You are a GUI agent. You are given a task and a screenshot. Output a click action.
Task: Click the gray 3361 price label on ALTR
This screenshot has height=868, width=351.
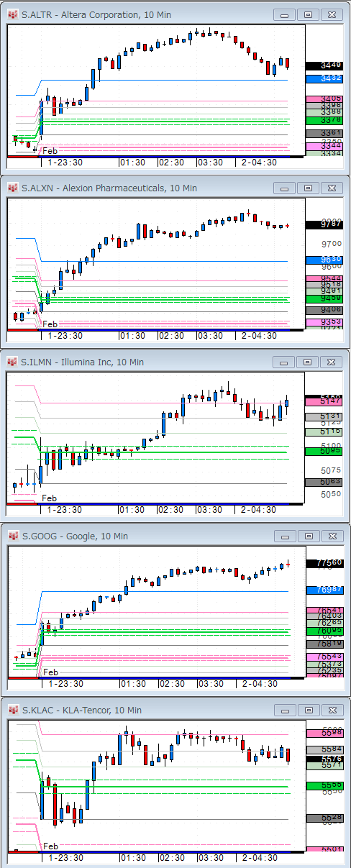(x=324, y=133)
